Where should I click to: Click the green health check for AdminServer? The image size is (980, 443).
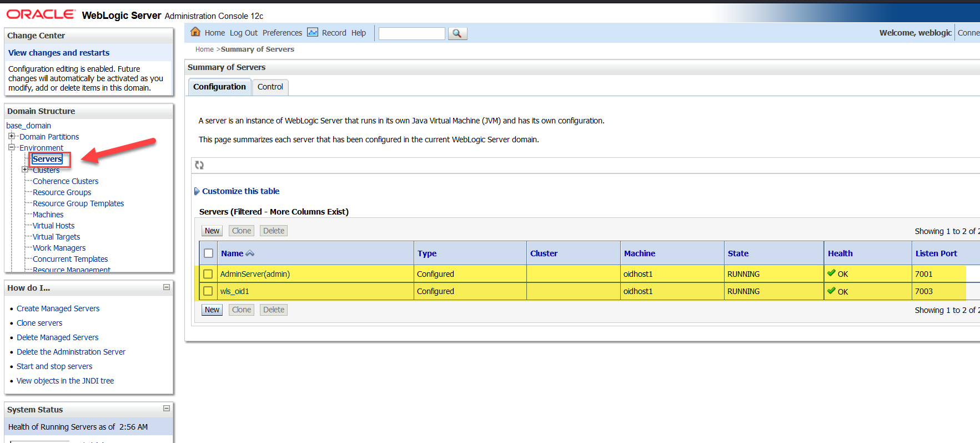(831, 273)
